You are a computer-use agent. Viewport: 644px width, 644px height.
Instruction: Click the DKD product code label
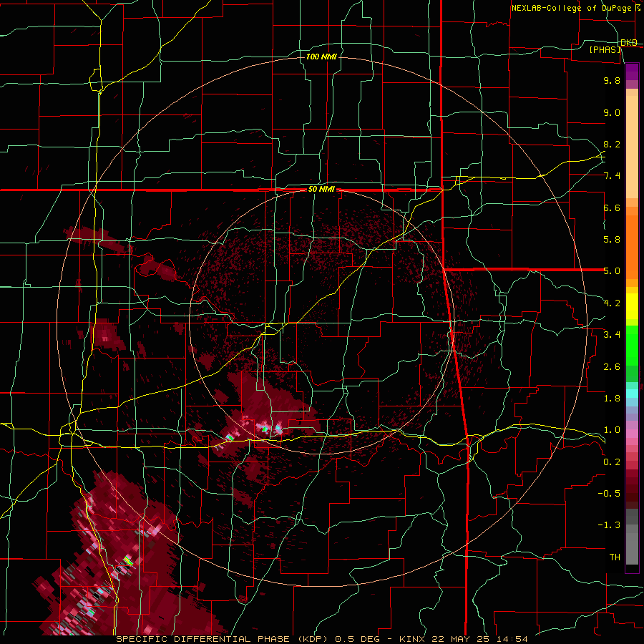tap(629, 43)
